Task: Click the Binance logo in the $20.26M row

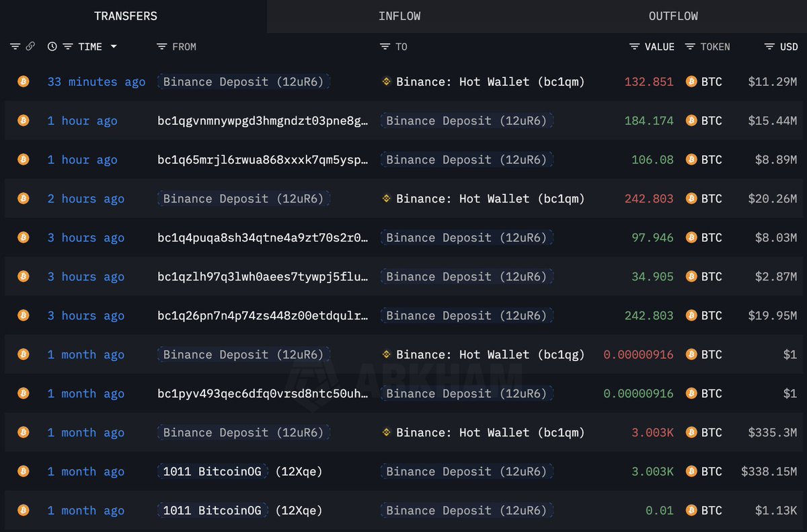Action: (x=387, y=198)
